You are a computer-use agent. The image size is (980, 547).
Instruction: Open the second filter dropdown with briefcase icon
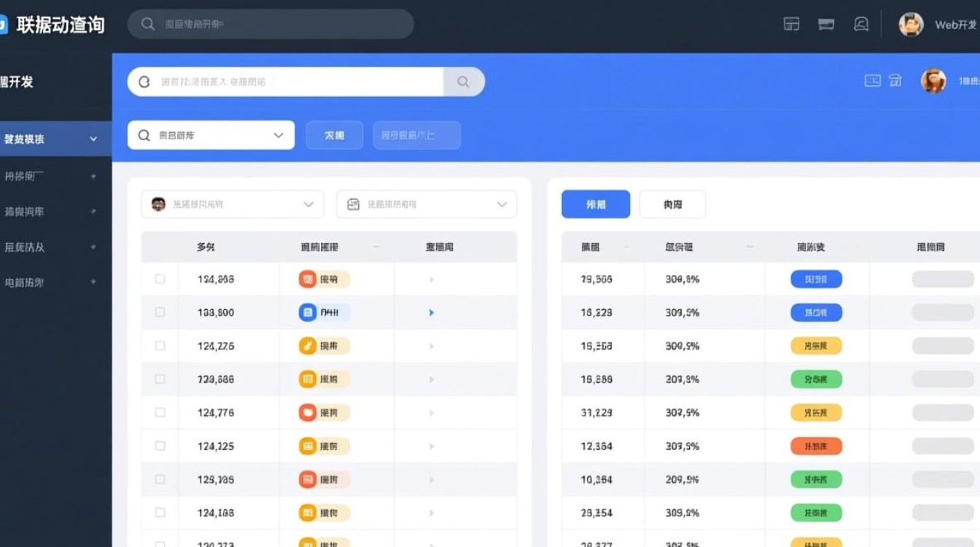[426, 204]
